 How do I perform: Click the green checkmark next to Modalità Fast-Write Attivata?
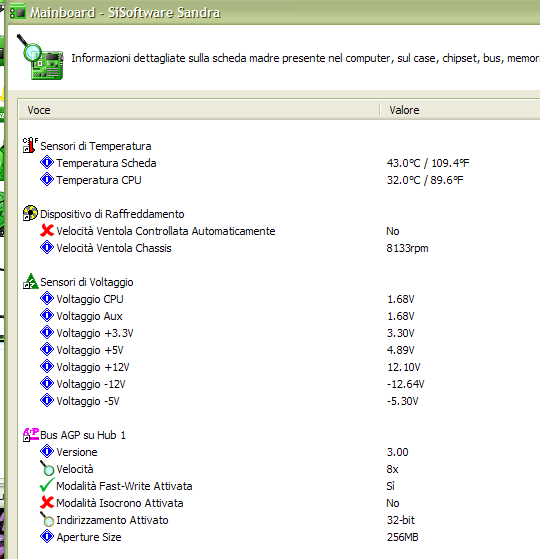(47, 486)
